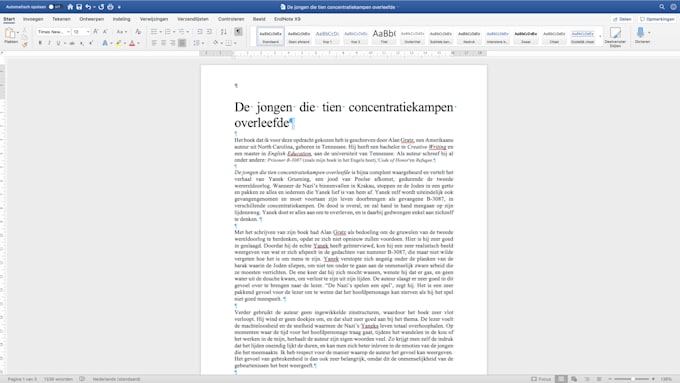Apply subscript formatting
The height and width of the screenshot is (383, 680).
point(82,43)
